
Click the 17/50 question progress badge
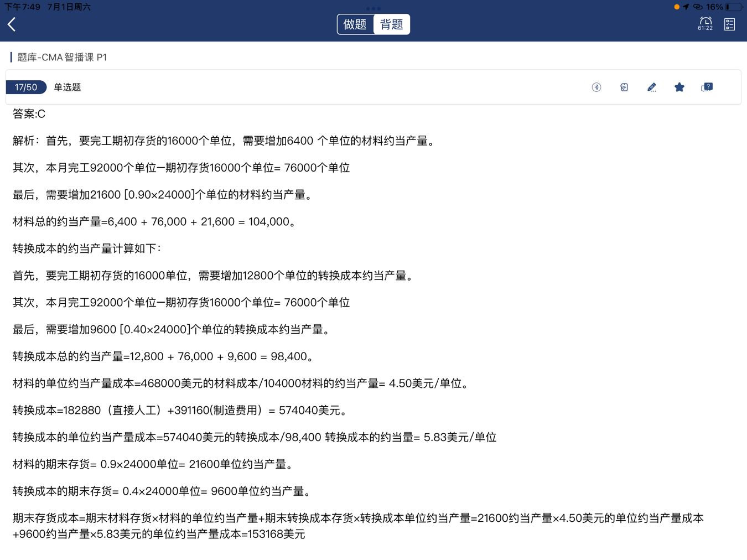point(26,87)
